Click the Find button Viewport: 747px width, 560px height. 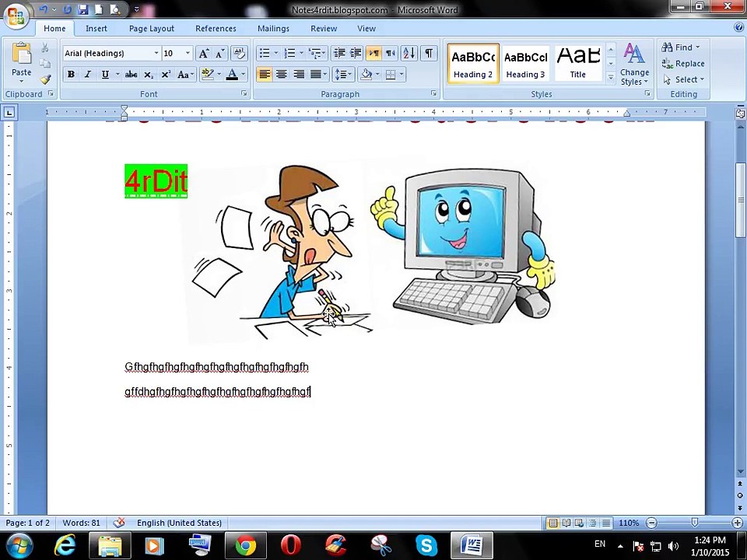tap(680, 47)
